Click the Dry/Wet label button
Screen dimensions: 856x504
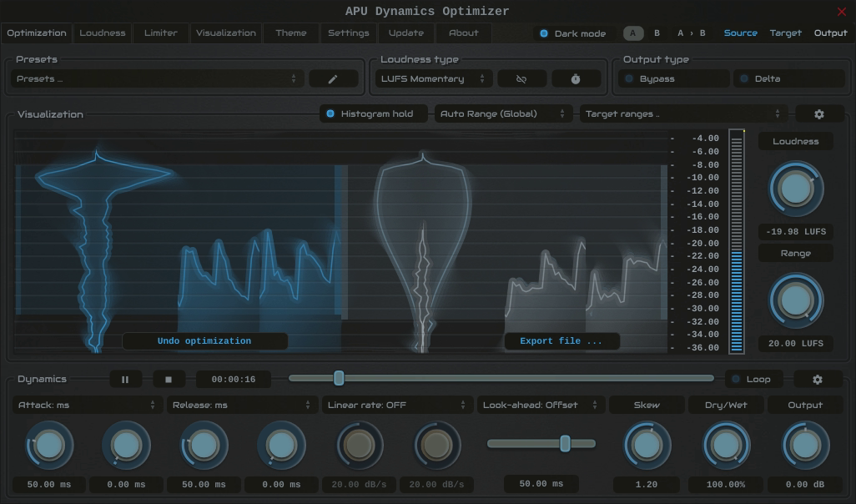pyautogui.click(x=726, y=406)
